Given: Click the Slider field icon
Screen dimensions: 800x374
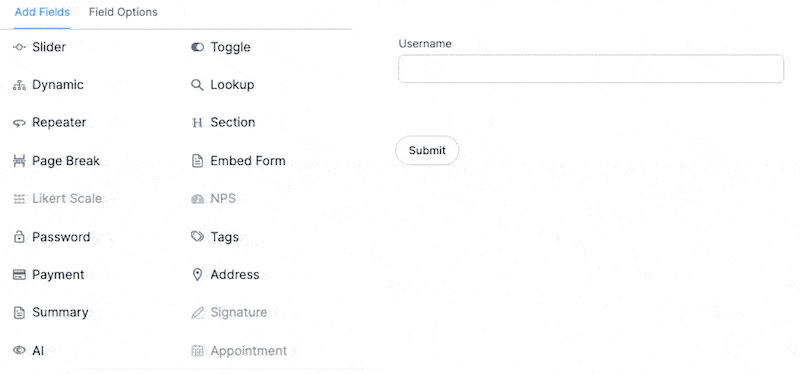Looking at the screenshot, I should coord(19,47).
